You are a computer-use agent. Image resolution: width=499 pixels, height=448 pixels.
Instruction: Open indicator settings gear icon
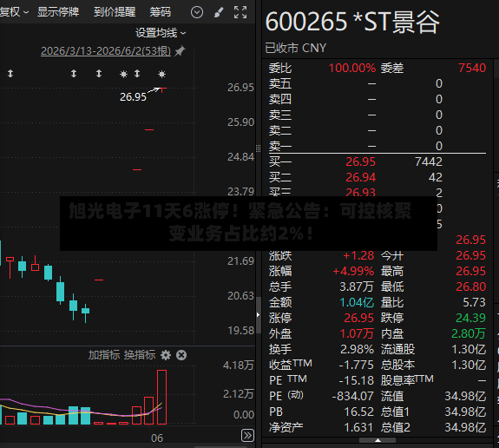click(166, 355)
